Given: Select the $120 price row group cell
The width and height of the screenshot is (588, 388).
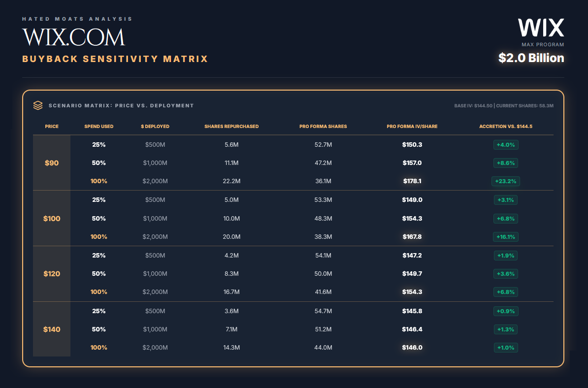Looking at the screenshot, I should point(52,274).
